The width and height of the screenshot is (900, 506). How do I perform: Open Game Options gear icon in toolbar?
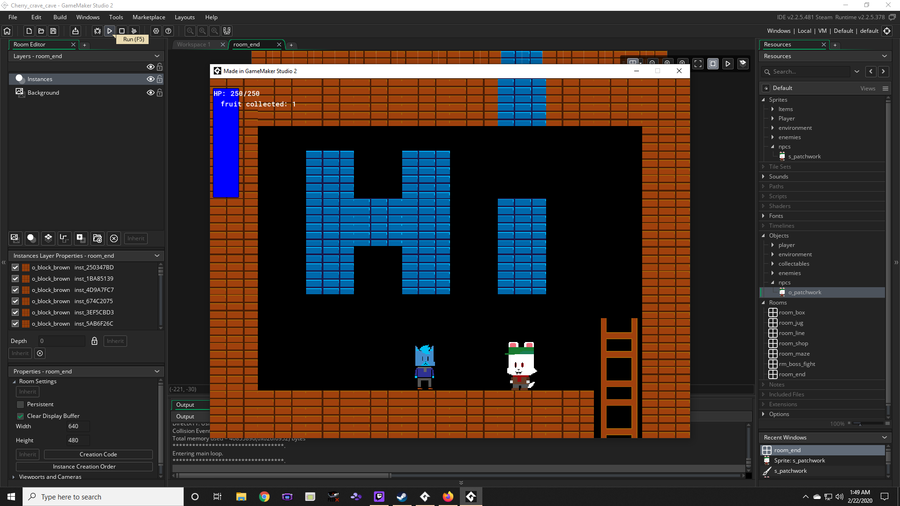156,31
